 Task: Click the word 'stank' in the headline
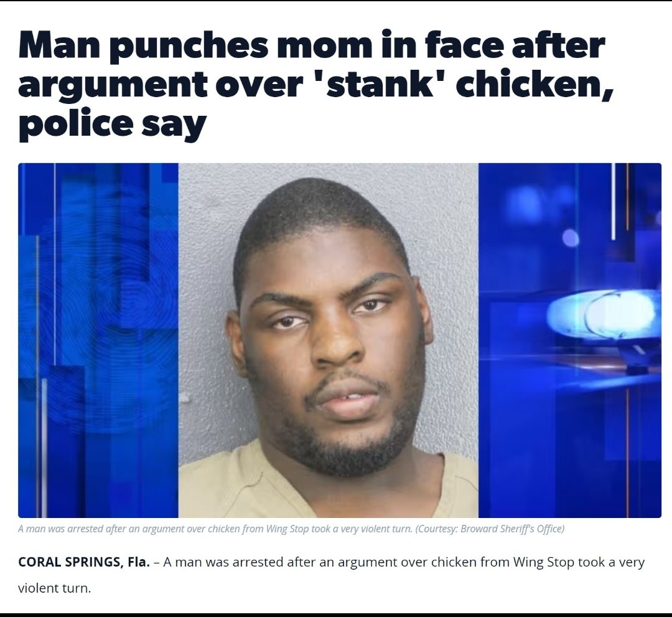pyautogui.click(x=380, y=85)
